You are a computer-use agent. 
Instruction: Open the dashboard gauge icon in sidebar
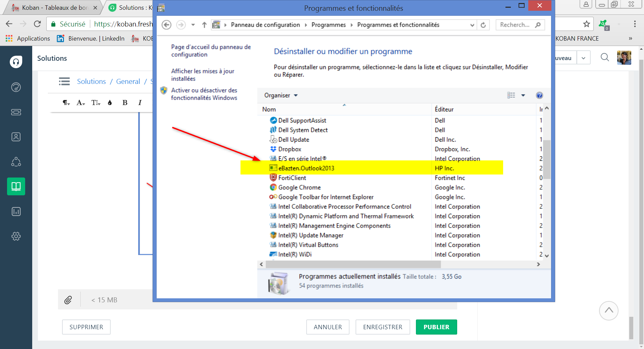(x=16, y=87)
